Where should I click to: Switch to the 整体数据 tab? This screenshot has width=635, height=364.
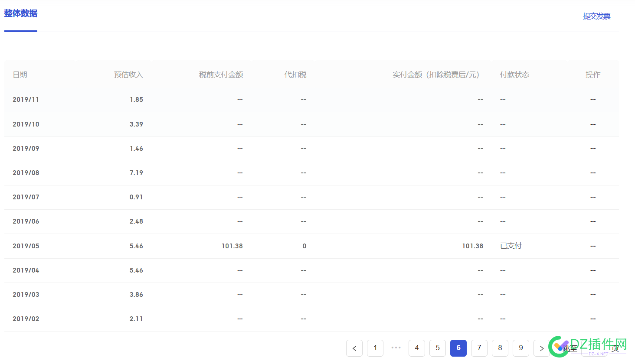coord(21,13)
